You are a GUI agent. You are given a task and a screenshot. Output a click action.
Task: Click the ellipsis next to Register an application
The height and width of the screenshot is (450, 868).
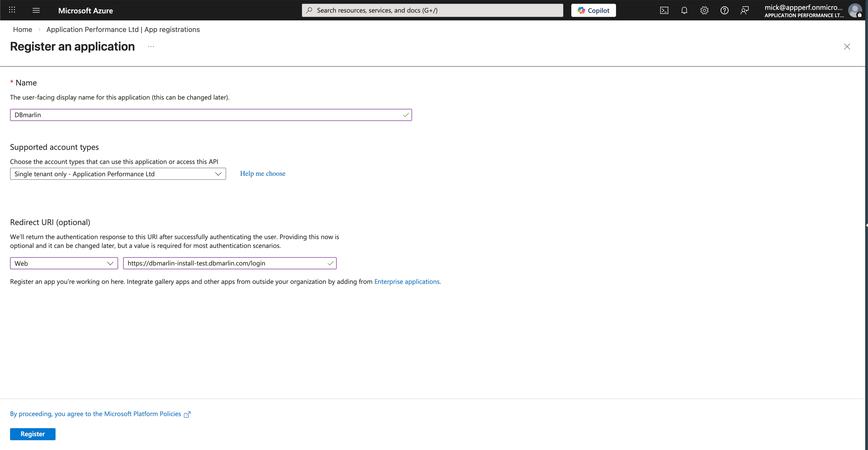click(151, 47)
